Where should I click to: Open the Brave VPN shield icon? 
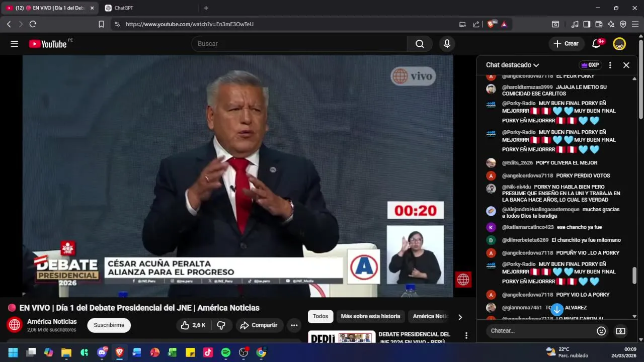(x=623, y=24)
